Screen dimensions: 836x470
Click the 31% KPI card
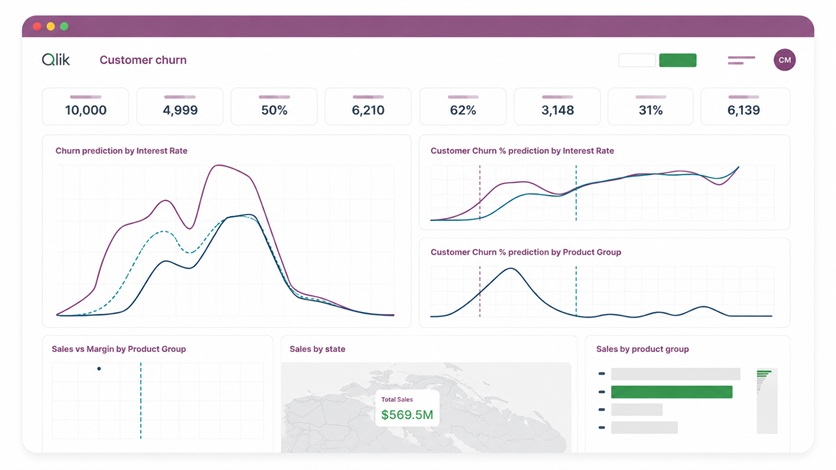650,107
